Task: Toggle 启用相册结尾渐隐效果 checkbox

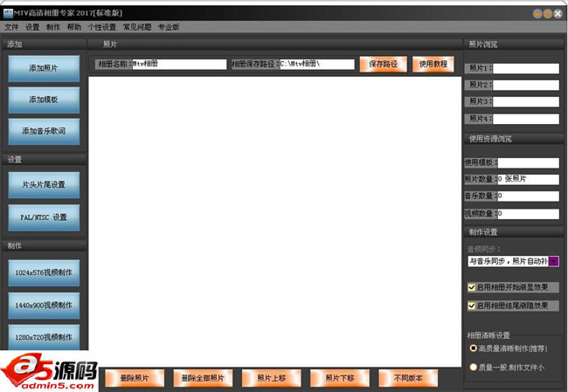Action: pyautogui.click(x=472, y=306)
